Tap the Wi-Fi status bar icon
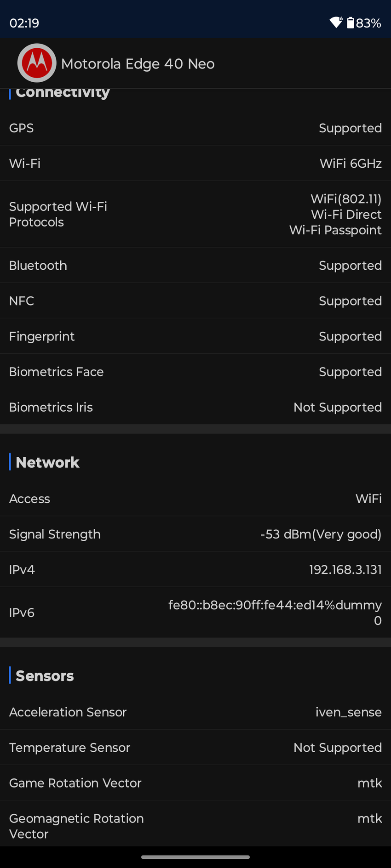391x868 pixels. pyautogui.click(x=336, y=23)
